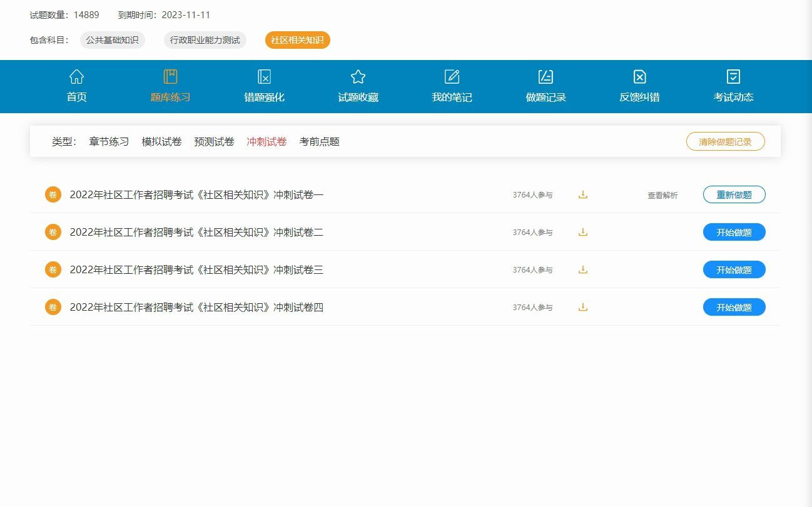Download 冲刺试卷一 using its download icon
The height and width of the screenshot is (507, 812).
point(583,194)
